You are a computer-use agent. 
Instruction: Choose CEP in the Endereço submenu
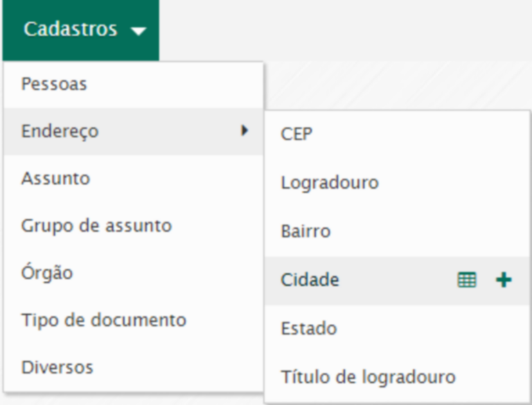[296, 134]
